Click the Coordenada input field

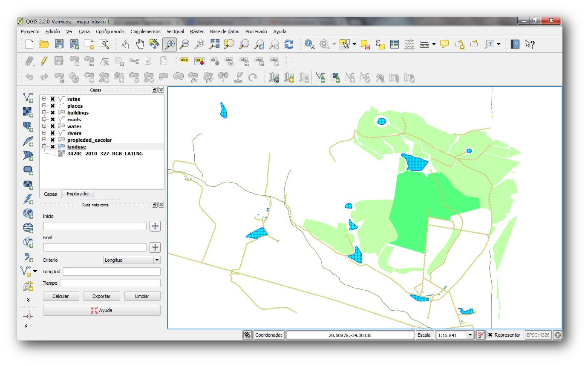tap(350, 335)
